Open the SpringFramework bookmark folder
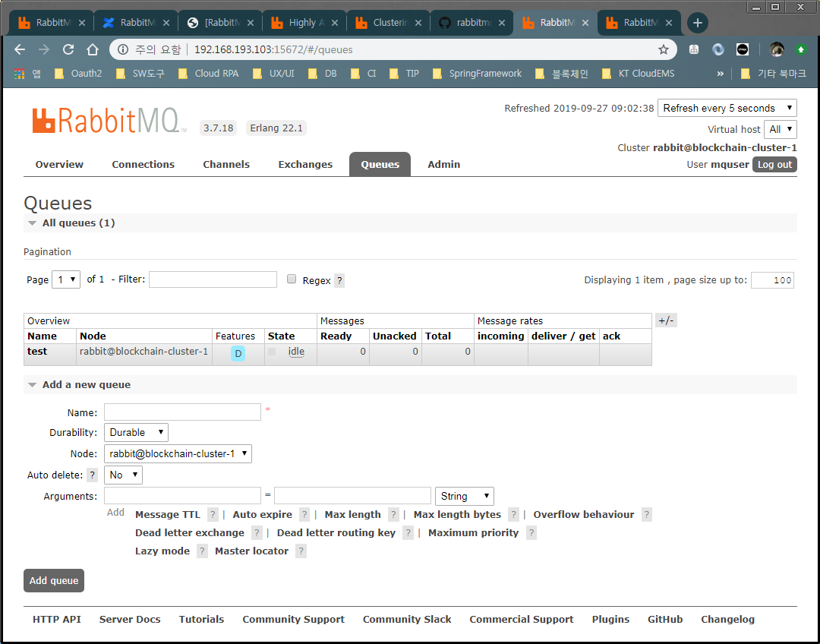The width and height of the screenshot is (820, 644). point(478,74)
